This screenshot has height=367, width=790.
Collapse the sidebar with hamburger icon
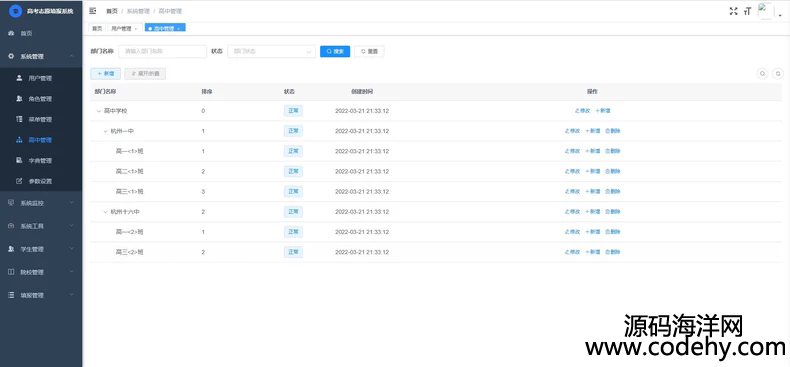coord(93,11)
